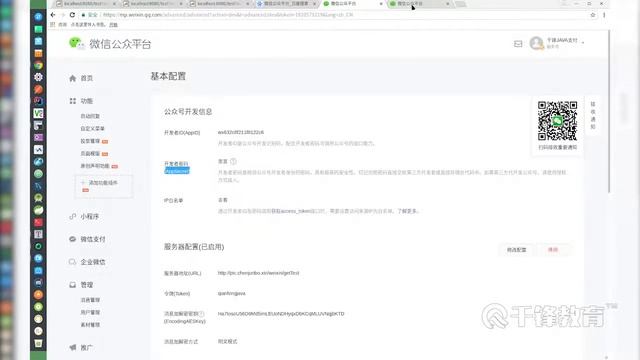Click the account avatar in the header
The height and width of the screenshot is (360, 640).
[536, 43]
